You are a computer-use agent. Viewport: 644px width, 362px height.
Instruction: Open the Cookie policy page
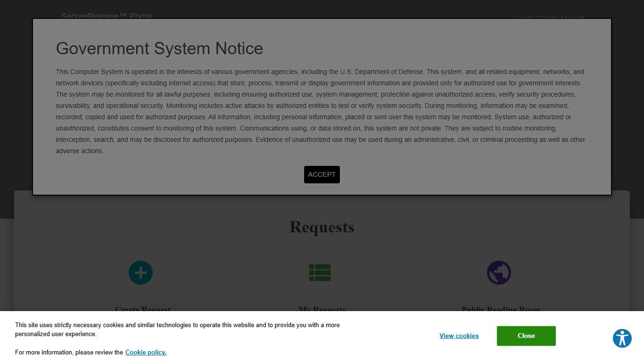[x=146, y=352]
